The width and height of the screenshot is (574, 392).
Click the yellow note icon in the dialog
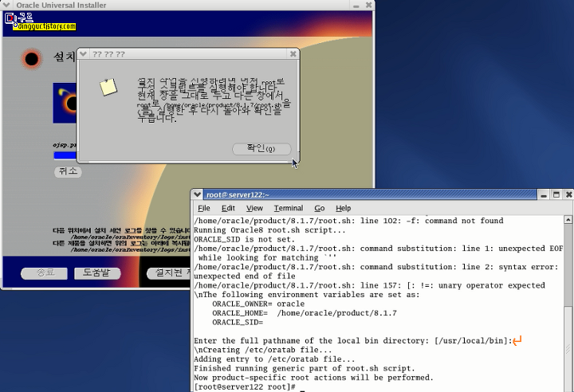pyautogui.click(x=108, y=87)
